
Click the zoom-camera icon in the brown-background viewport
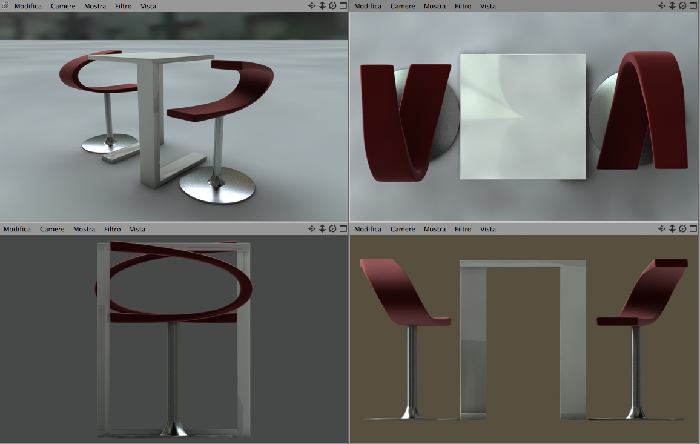(x=672, y=228)
